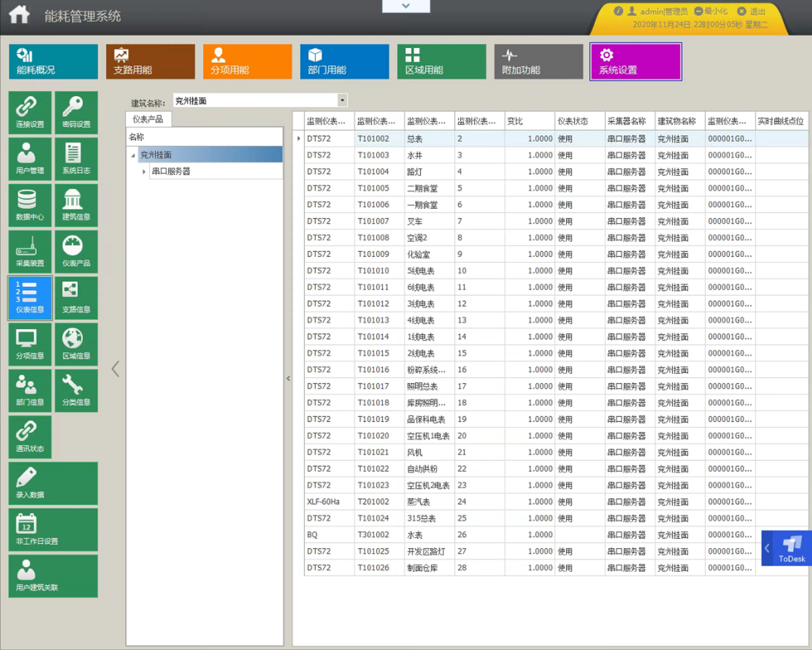Screen dimensions: 812x650
Task: Open 建筑信息 building info icon
Action: point(76,204)
